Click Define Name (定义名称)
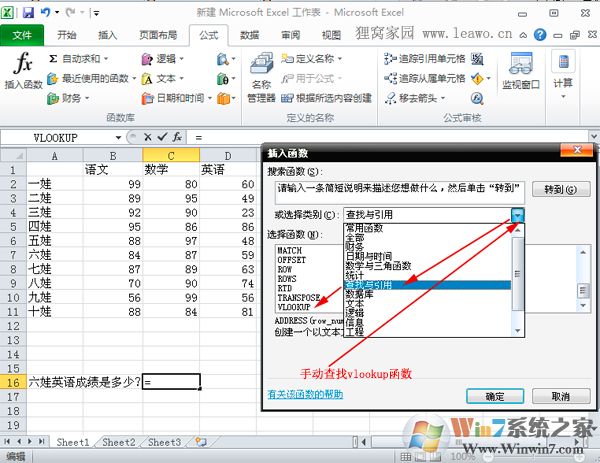 [x=312, y=59]
